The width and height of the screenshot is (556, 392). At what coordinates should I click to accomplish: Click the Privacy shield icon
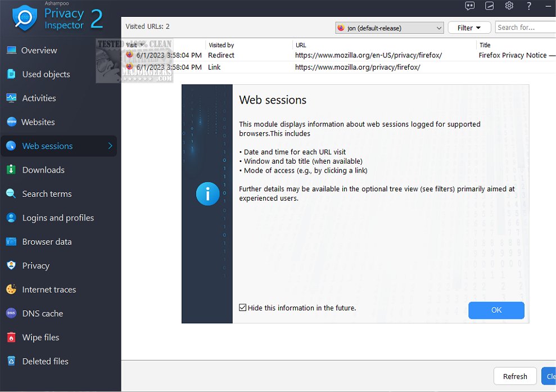11,265
